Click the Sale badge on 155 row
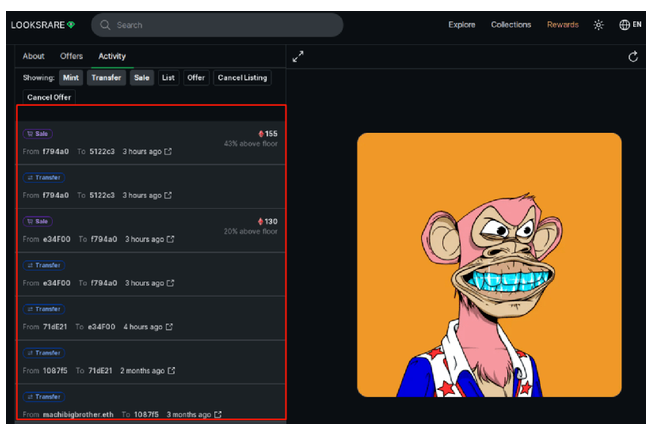 [38, 134]
